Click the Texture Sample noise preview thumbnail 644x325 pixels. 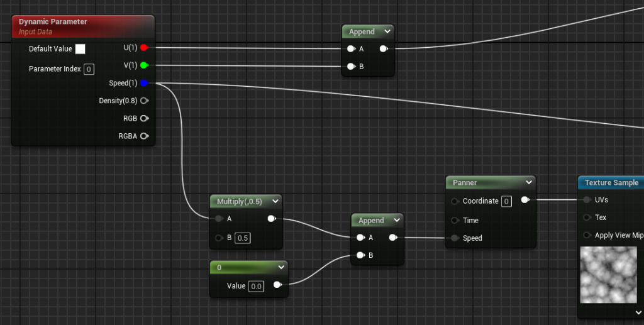click(609, 275)
